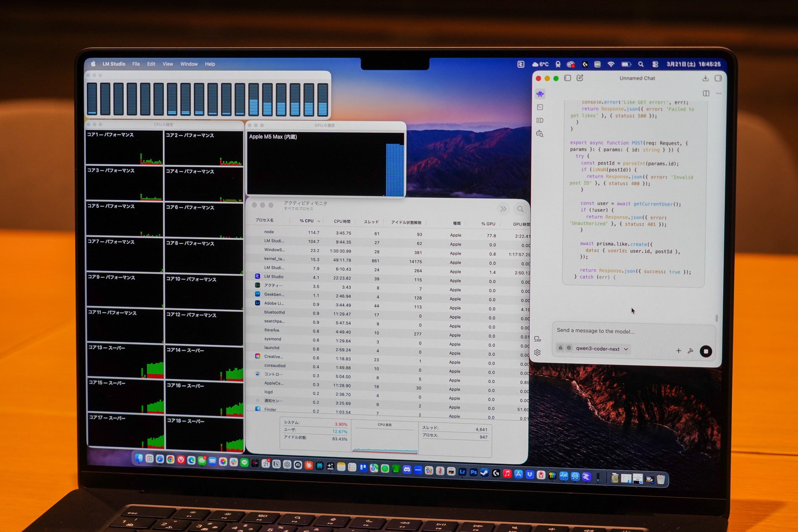Click the hammer tools icon beside the stop button

690,351
